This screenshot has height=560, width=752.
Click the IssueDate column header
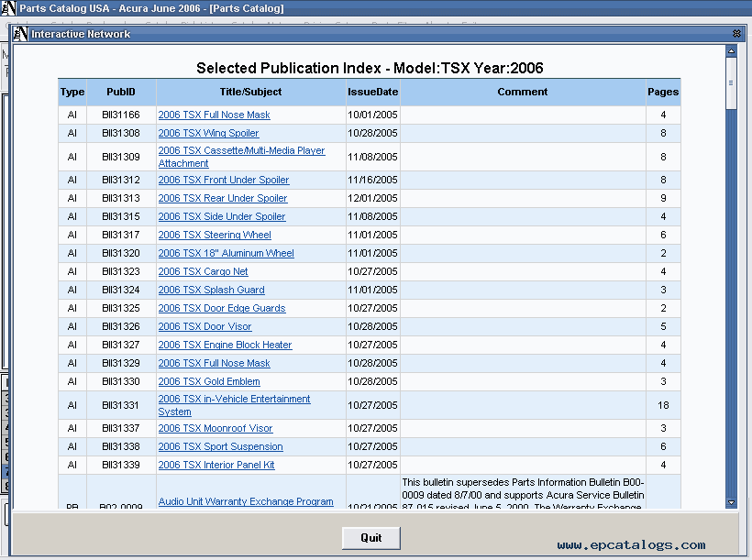(x=372, y=92)
